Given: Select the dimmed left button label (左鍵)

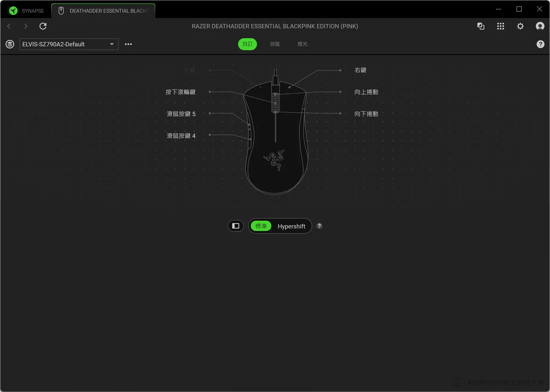Looking at the screenshot, I should click(x=189, y=70).
